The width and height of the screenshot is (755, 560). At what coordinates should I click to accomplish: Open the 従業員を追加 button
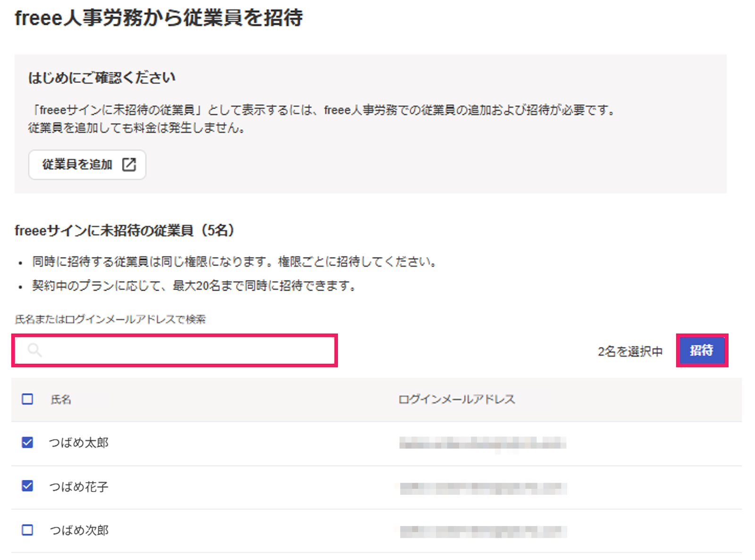87,165
